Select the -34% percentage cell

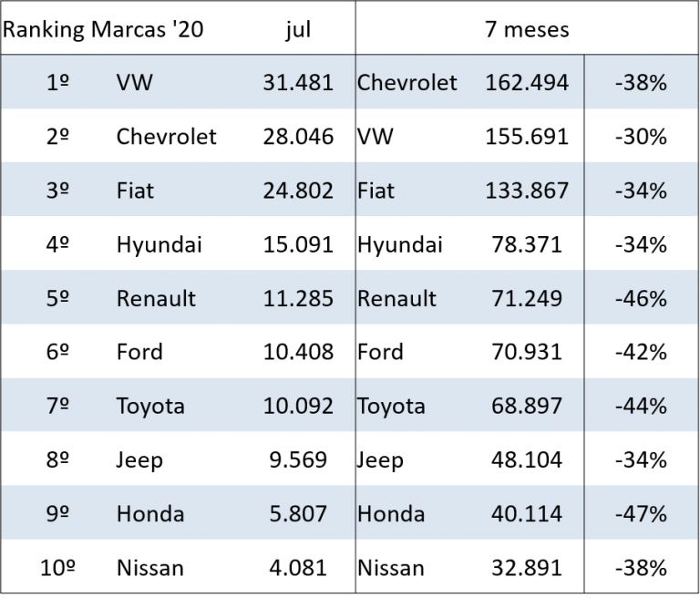coord(641,191)
